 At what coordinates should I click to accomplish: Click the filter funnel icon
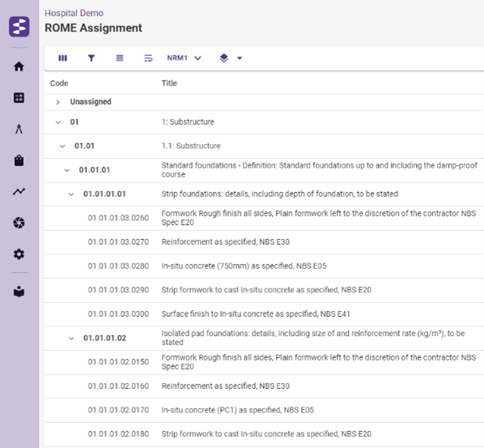(91, 58)
